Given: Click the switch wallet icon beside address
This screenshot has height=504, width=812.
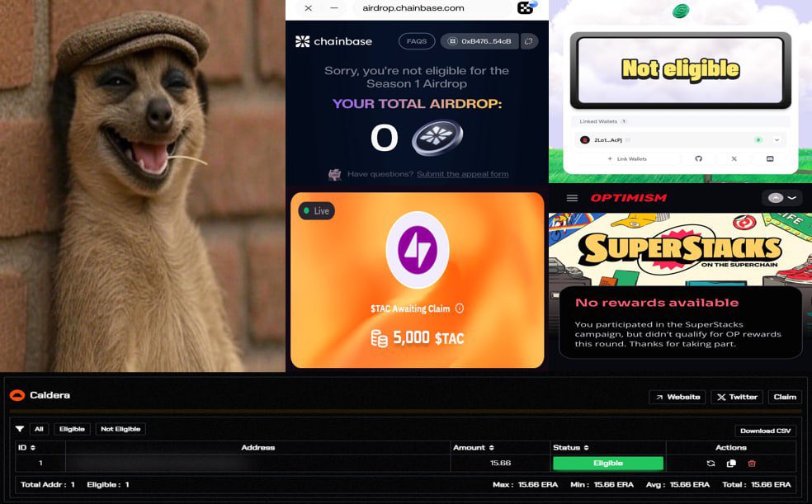Looking at the screenshot, I should [529, 41].
